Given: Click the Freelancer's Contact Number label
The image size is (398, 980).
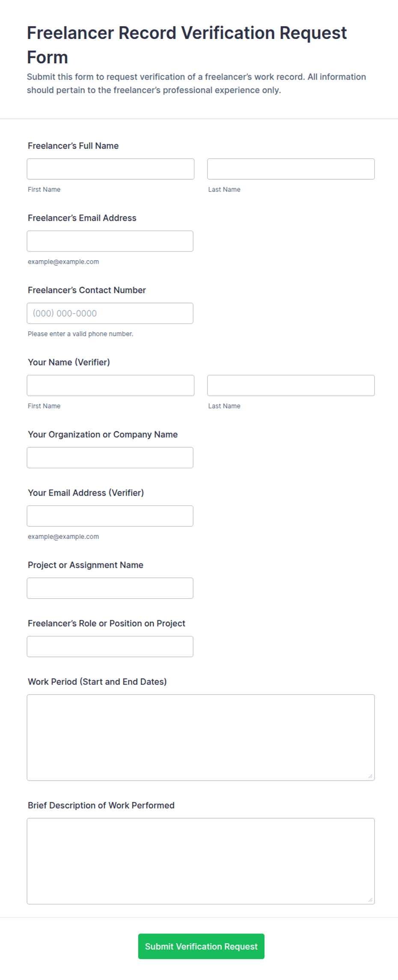Looking at the screenshot, I should point(87,290).
